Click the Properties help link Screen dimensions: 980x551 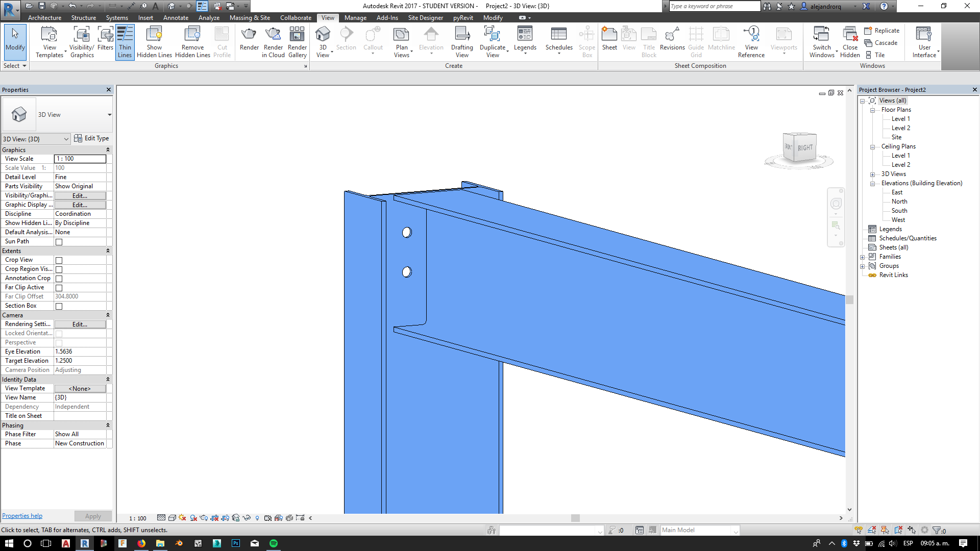(x=21, y=515)
